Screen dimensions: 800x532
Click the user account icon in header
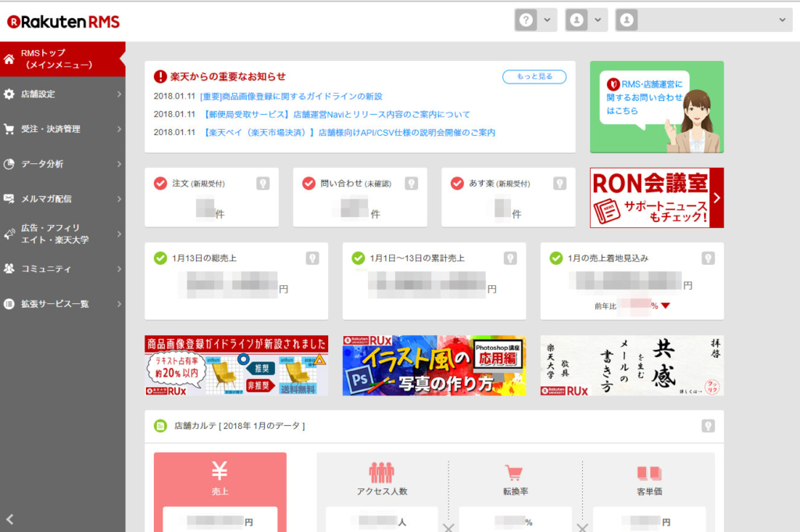click(576, 20)
